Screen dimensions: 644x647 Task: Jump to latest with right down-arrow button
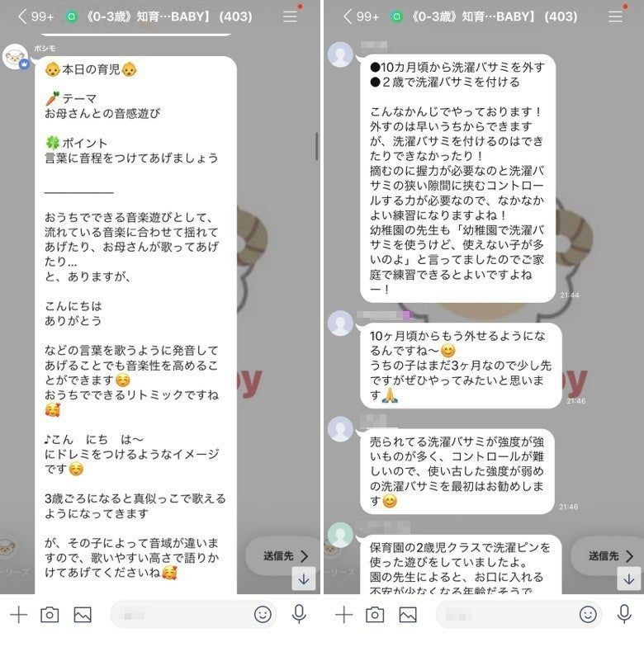click(x=629, y=579)
